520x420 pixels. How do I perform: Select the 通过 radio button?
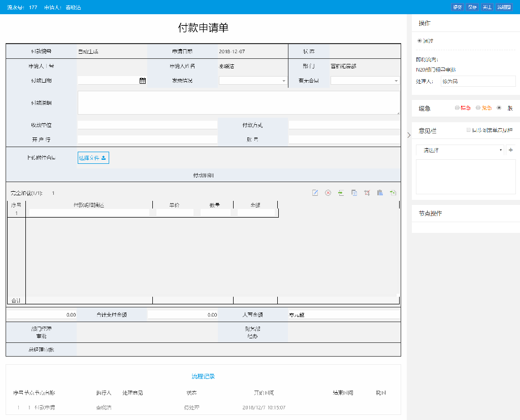tap(419, 41)
